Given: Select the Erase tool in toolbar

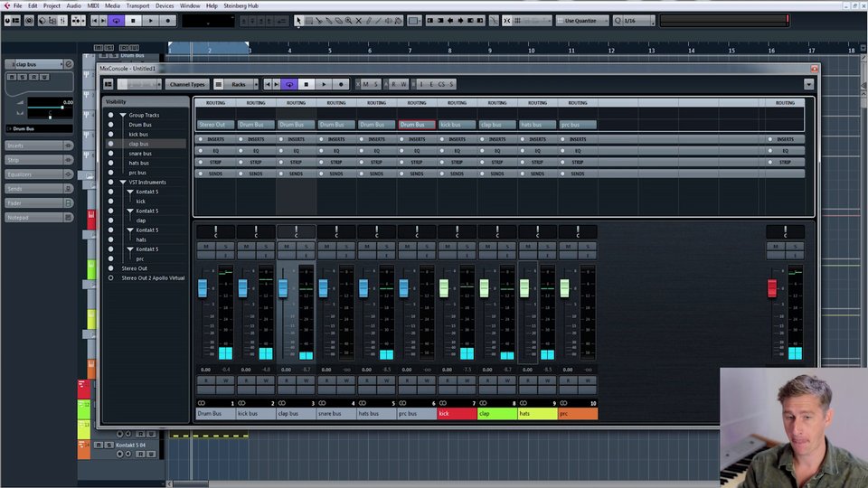Looking at the screenshot, I should tap(339, 21).
